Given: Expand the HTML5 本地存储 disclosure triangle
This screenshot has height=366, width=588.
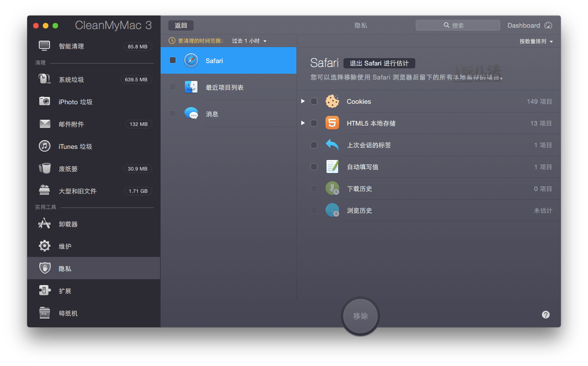Looking at the screenshot, I should [x=303, y=123].
